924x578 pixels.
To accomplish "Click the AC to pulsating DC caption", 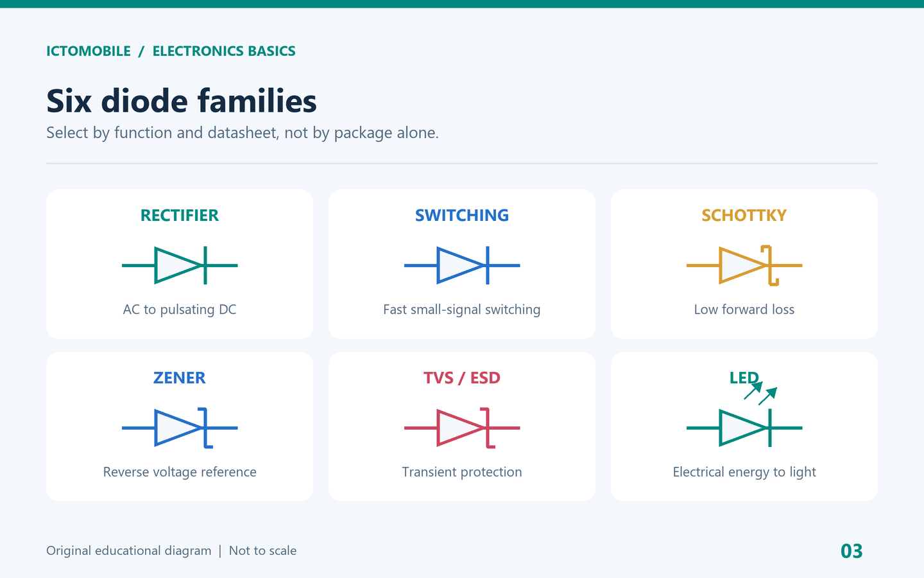I will tap(180, 310).
